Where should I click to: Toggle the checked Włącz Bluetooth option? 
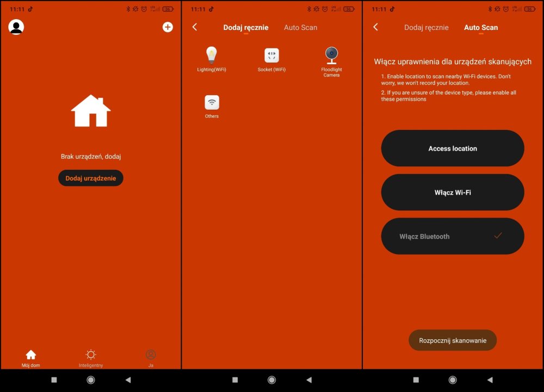(x=453, y=237)
